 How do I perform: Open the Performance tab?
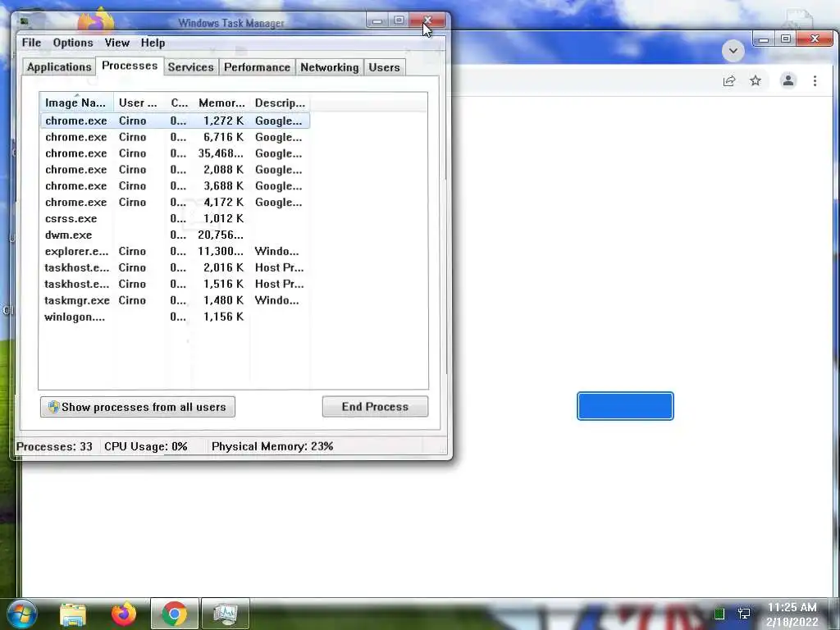(257, 67)
